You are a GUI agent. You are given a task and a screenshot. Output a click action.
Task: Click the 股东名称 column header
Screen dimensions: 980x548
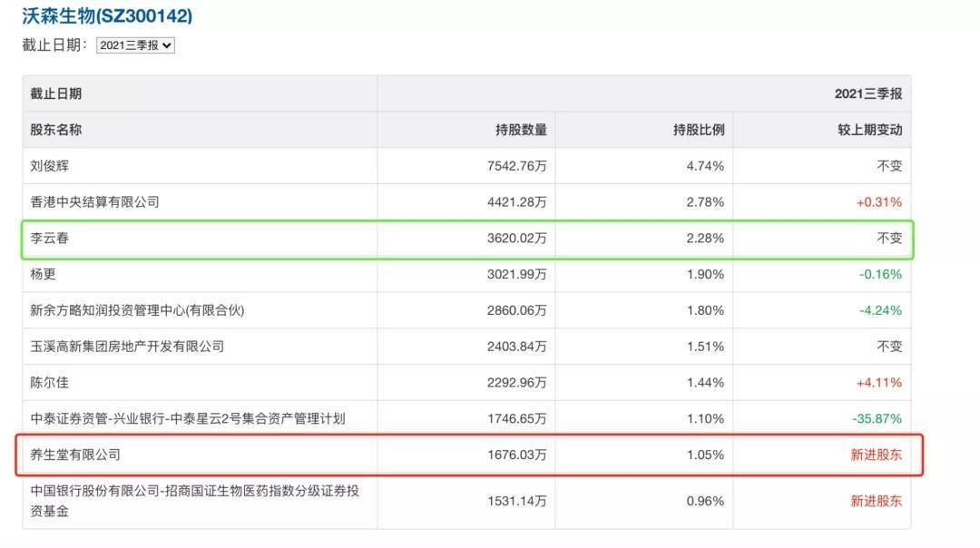click(x=56, y=130)
